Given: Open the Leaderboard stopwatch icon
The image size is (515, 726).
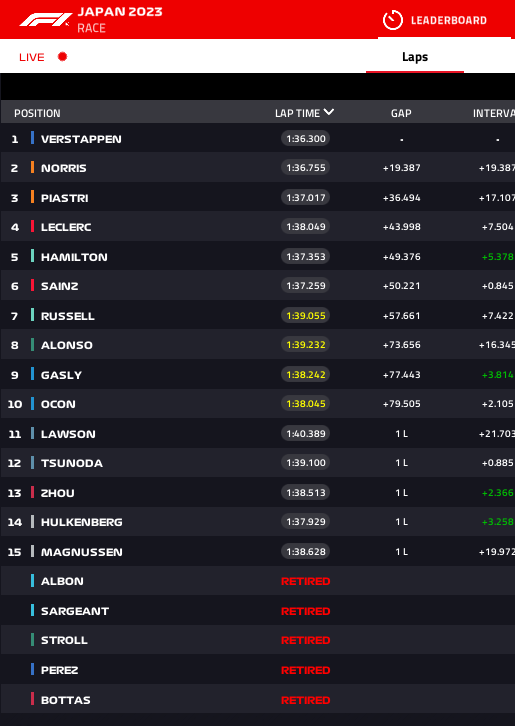Looking at the screenshot, I should tap(393, 20).
